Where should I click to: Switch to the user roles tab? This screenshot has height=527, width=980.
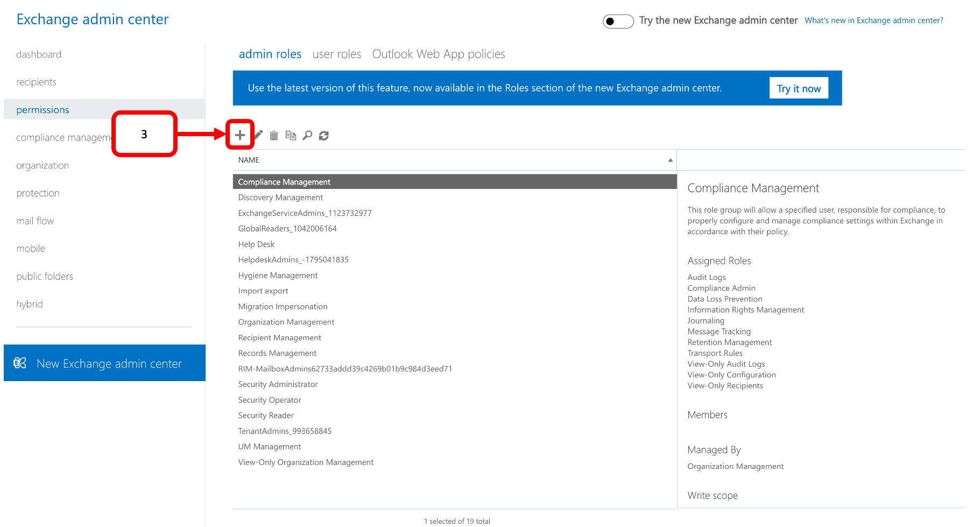click(336, 54)
